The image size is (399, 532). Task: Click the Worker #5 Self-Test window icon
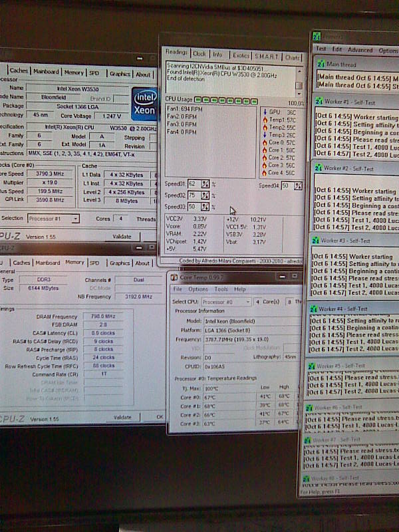coord(311,366)
